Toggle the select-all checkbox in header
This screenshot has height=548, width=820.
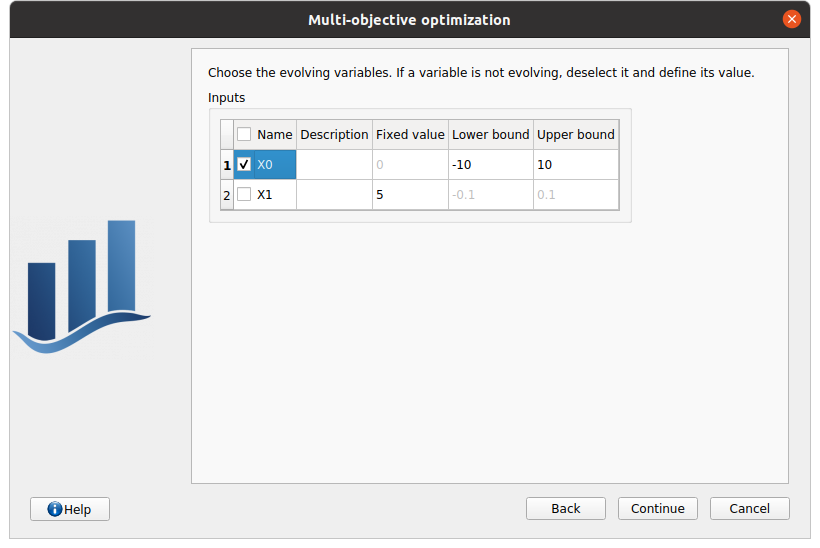tap(244, 134)
